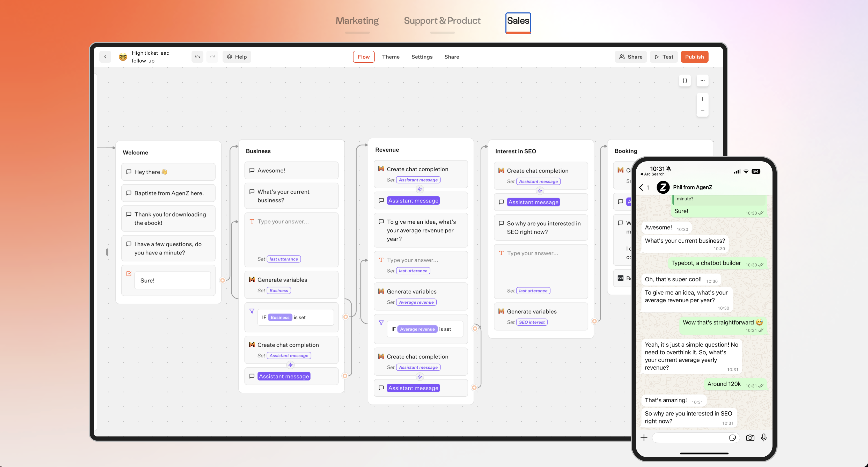
Task: Click the checkbox icon next to Sure!
Action: pyautogui.click(x=129, y=274)
